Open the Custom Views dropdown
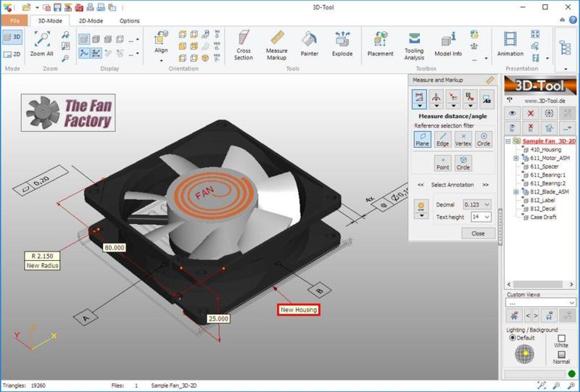 (x=541, y=303)
